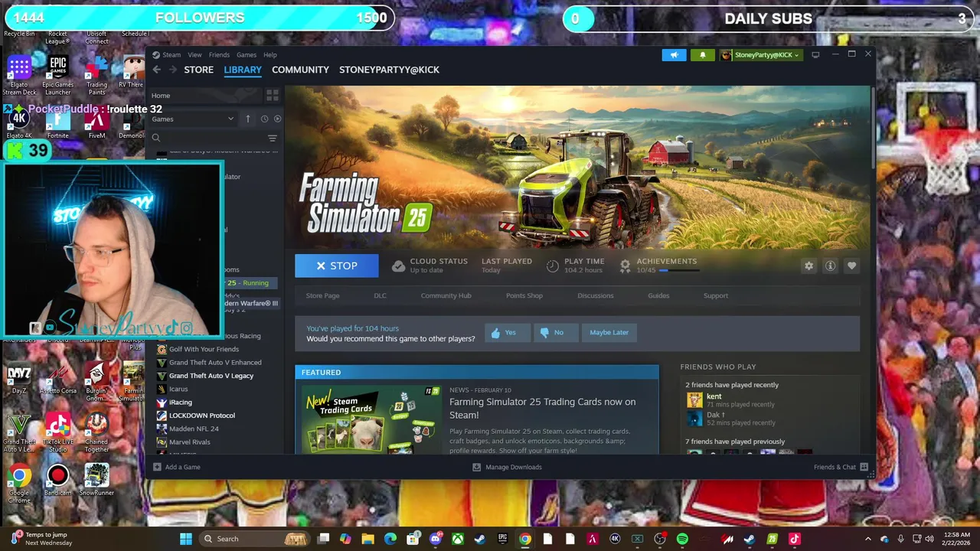Open Support link
The height and width of the screenshot is (551, 980).
click(x=715, y=295)
